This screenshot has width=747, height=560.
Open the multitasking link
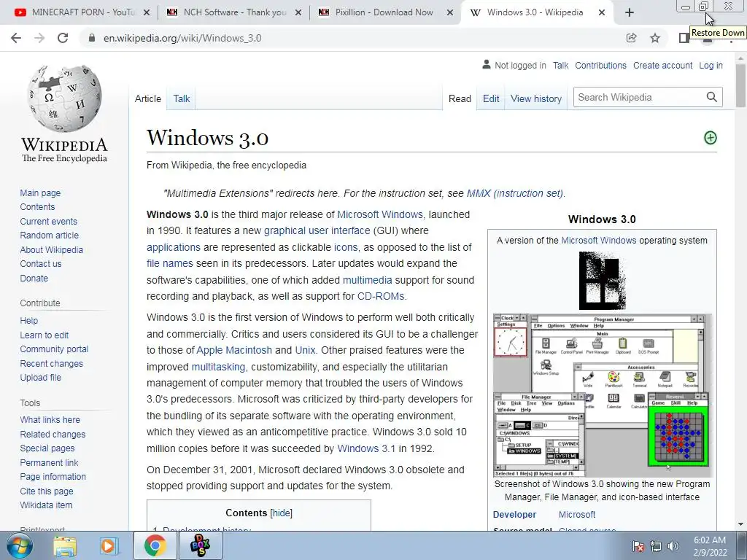pos(218,367)
